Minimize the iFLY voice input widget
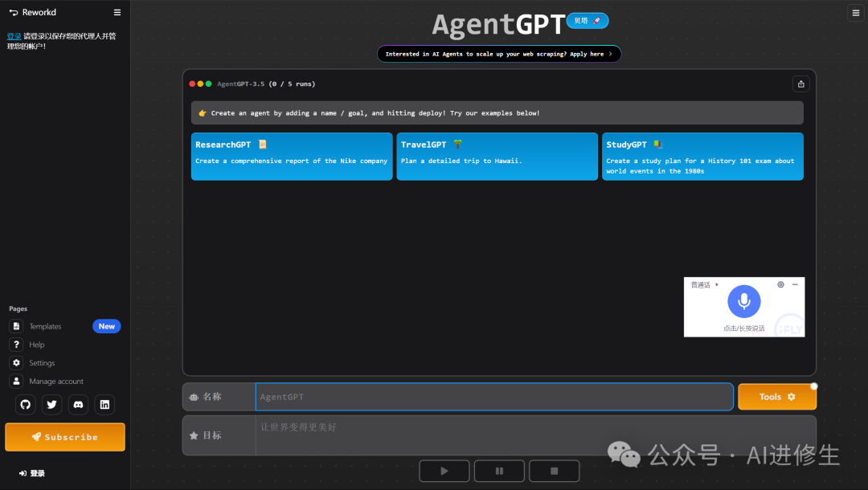Viewport: 868px width, 490px height. point(795,284)
